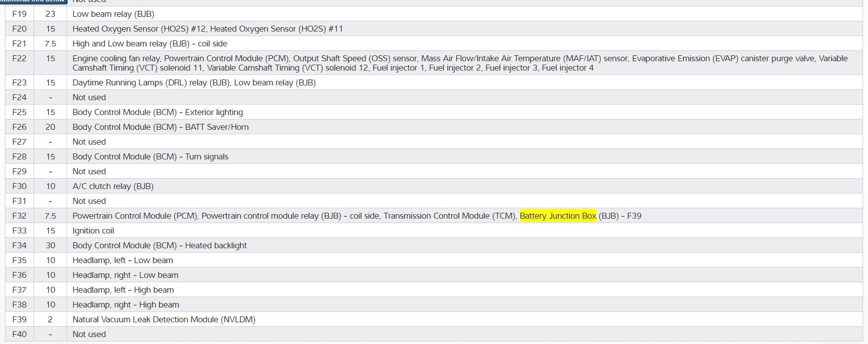
Task: Select the Daytime Running Lamps relay row text
Action: click(x=194, y=82)
